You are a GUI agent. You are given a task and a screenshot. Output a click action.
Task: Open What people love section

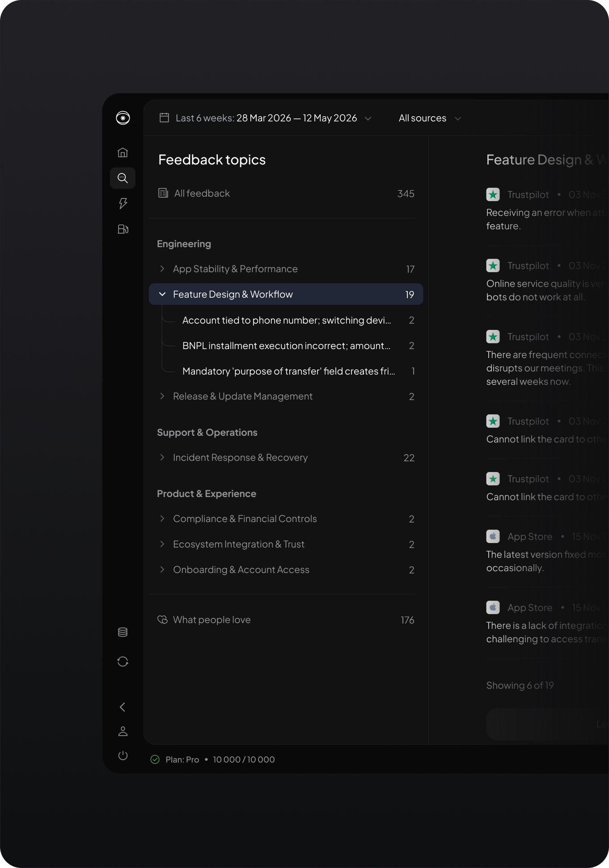coord(286,620)
